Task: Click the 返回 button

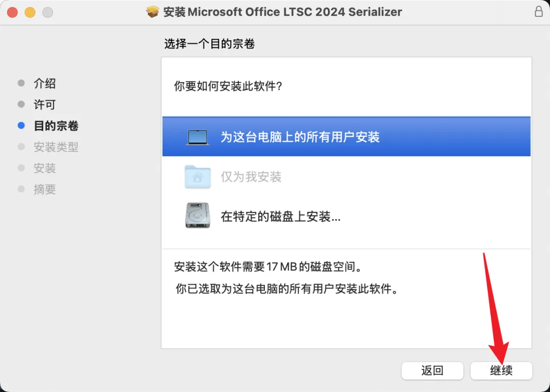Action: click(x=432, y=371)
